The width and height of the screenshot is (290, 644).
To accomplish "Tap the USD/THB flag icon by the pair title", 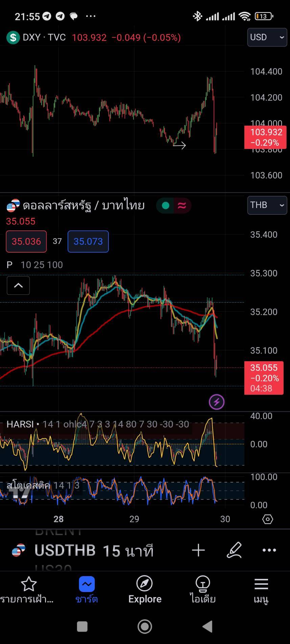I will click(13, 205).
